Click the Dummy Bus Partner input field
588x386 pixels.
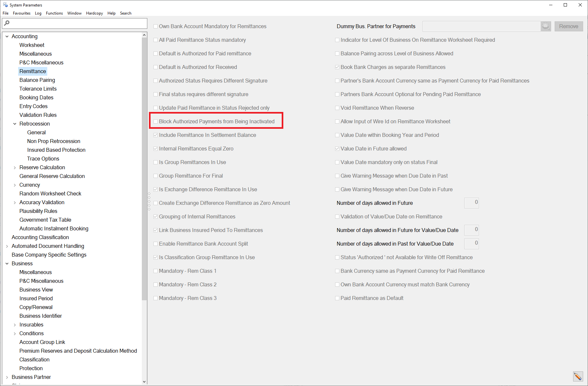tap(481, 26)
